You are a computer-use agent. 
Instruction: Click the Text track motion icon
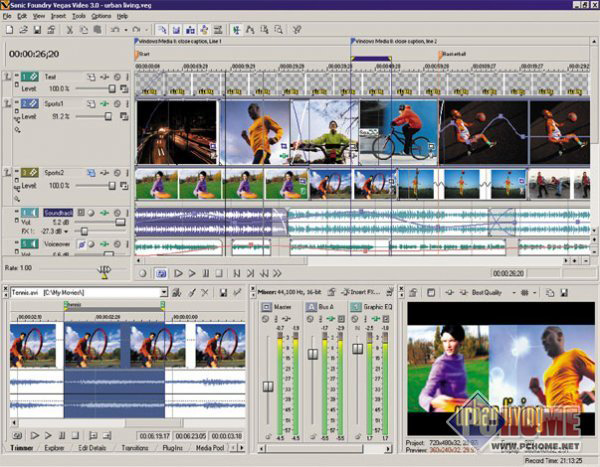pyautogui.click(x=91, y=77)
